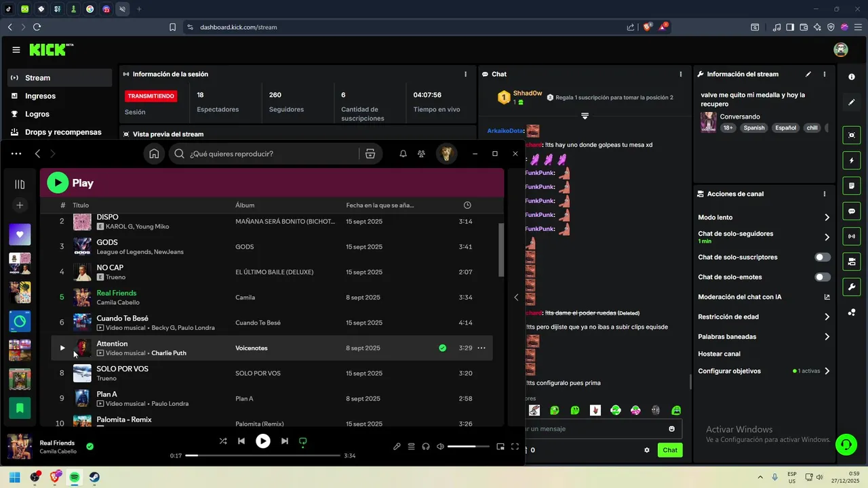
Task: Open Spotify connect to a device icon
Action: point(426,447)
